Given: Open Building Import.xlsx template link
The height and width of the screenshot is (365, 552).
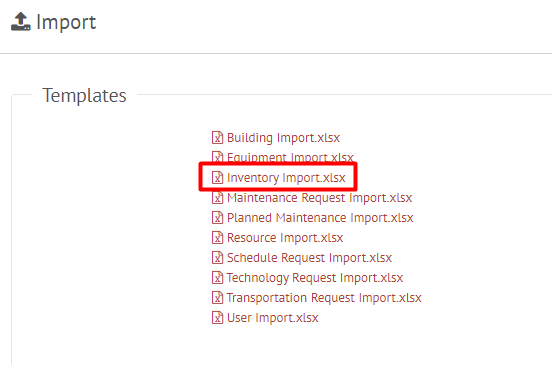Looking at the screenshot, I should pos(283,138).
